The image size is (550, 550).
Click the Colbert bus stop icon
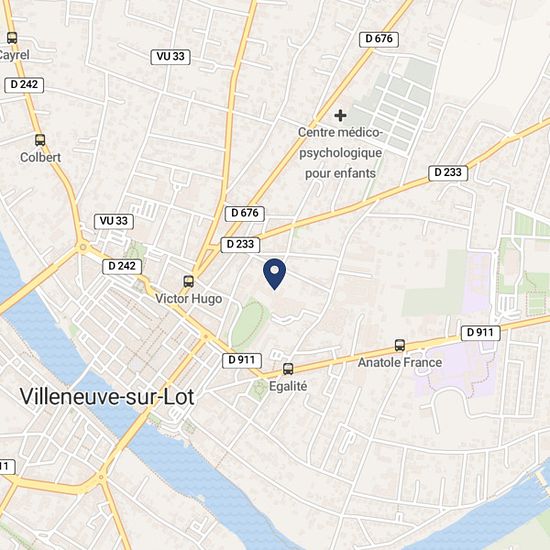coord(40,140)
